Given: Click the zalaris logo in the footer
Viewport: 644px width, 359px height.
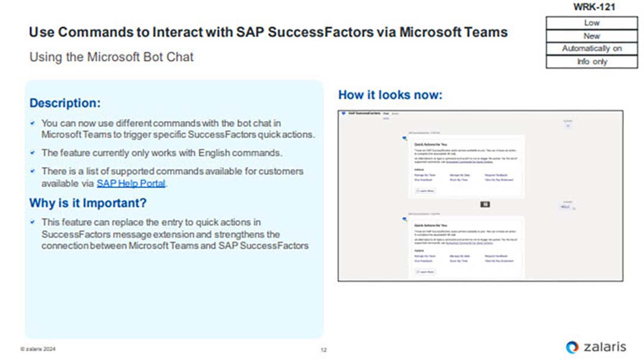Looking at the screenshot, I should pos(596,347).
